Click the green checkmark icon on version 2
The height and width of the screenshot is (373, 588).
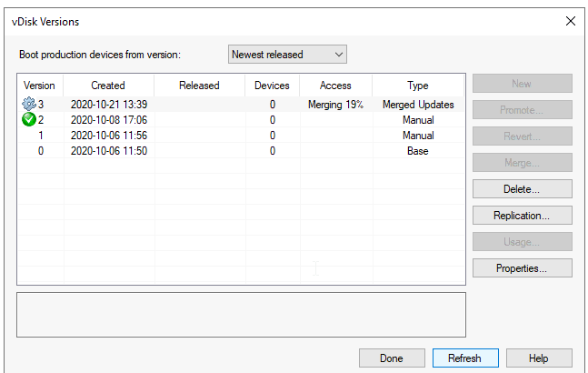tap(29, 120)
